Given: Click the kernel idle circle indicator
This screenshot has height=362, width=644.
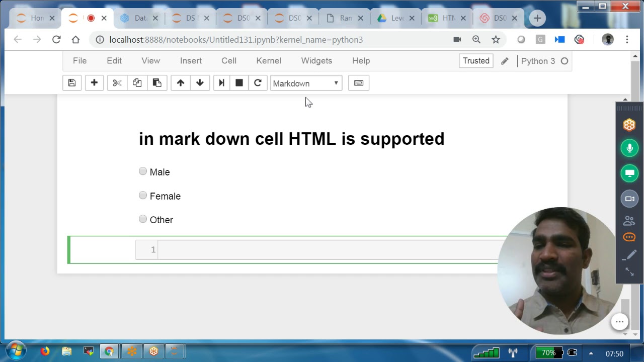Looking at the screenshot, I should pyautogui.click(x=565, y=61).
